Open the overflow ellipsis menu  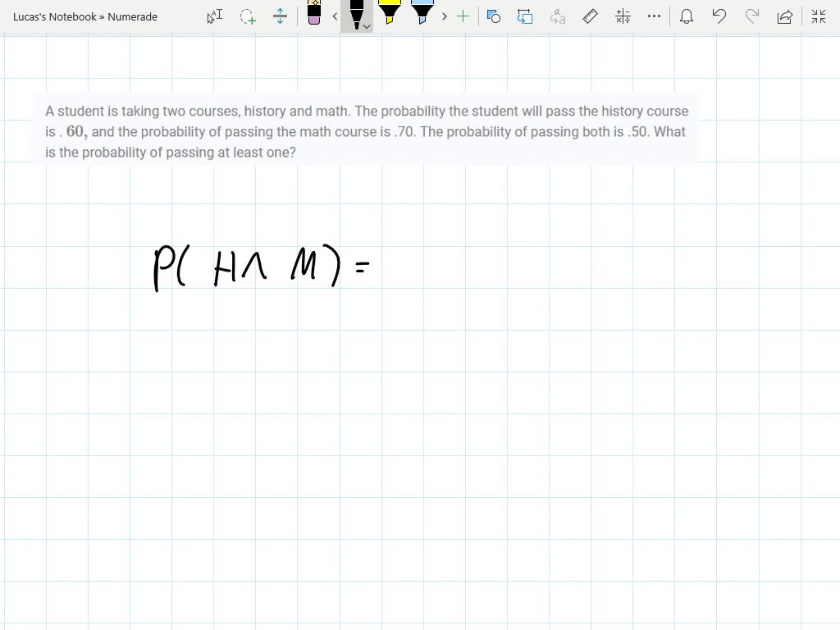[x=654, y=16]
